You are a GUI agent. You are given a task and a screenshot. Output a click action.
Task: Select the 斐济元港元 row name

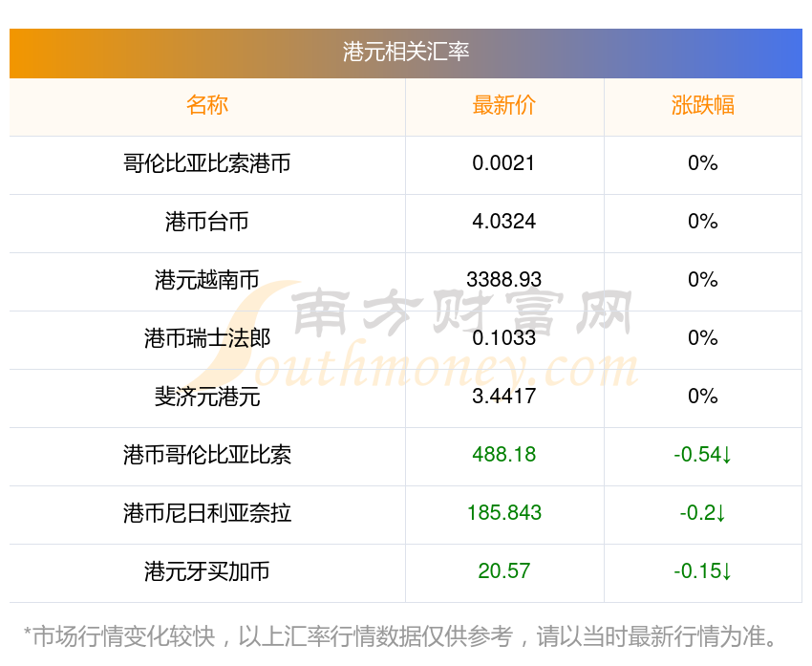207,397
